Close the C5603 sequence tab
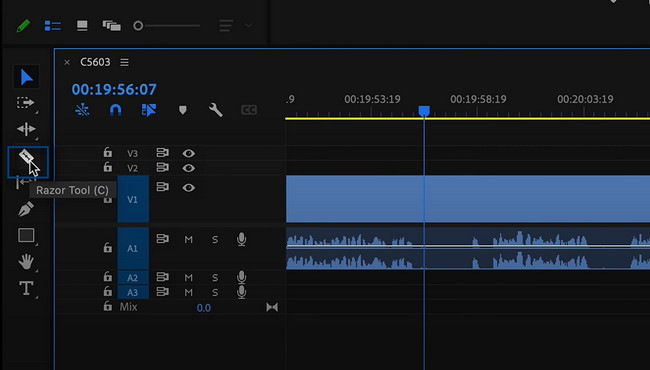This screenshot has width=650, height=370. pyautogui.click(x=67, y=62)
